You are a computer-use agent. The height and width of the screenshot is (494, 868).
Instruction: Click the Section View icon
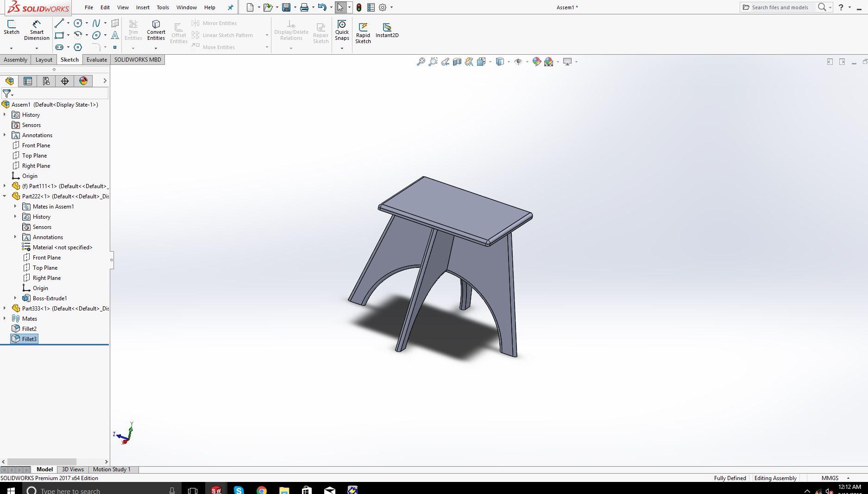tap(457, 62)
